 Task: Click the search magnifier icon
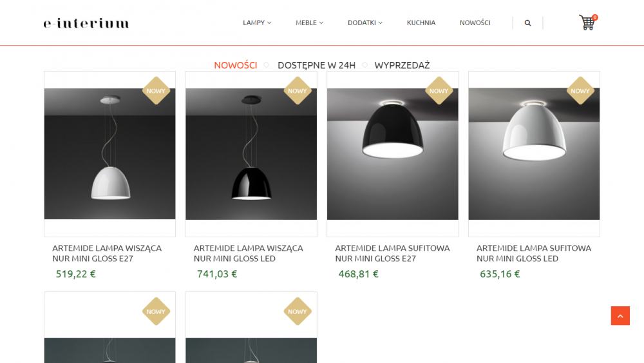tap(528, 23)
